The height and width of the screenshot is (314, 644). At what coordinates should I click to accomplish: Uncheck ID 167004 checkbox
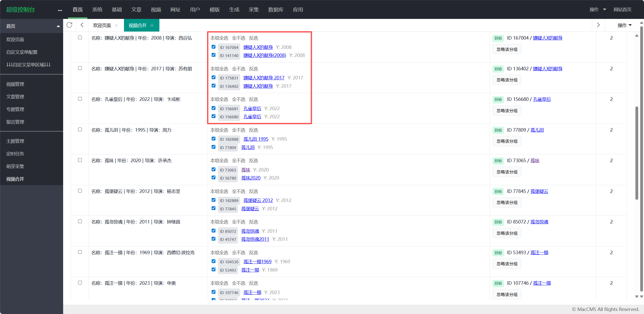(213, 47)
